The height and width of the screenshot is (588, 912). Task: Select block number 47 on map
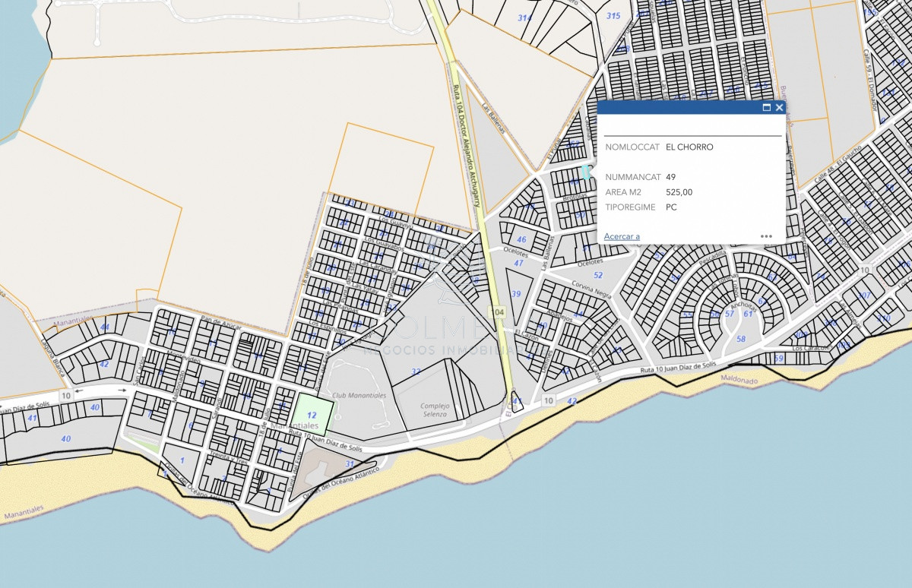[518, 263]
